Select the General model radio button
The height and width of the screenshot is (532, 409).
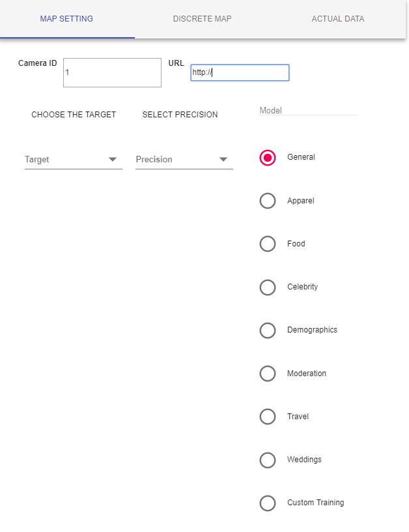click(268, 158)
